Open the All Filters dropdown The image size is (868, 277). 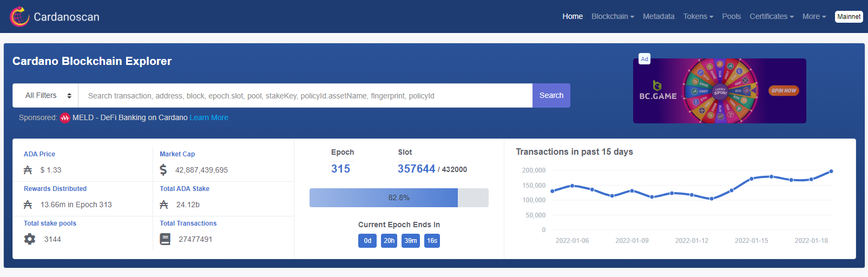point(45,95)
